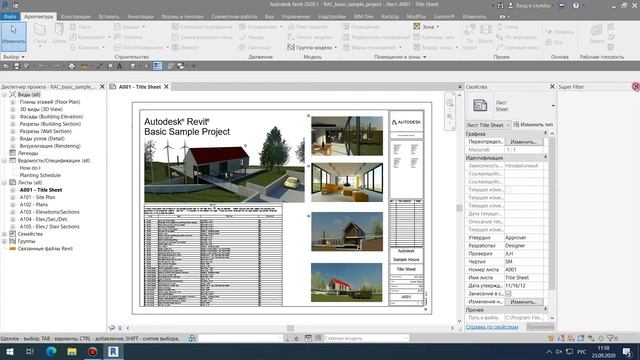Click the red-roof house thumbnail on sheet
Image resolution: width=640 pixels, height=360 pixels.
click(347, 282)
